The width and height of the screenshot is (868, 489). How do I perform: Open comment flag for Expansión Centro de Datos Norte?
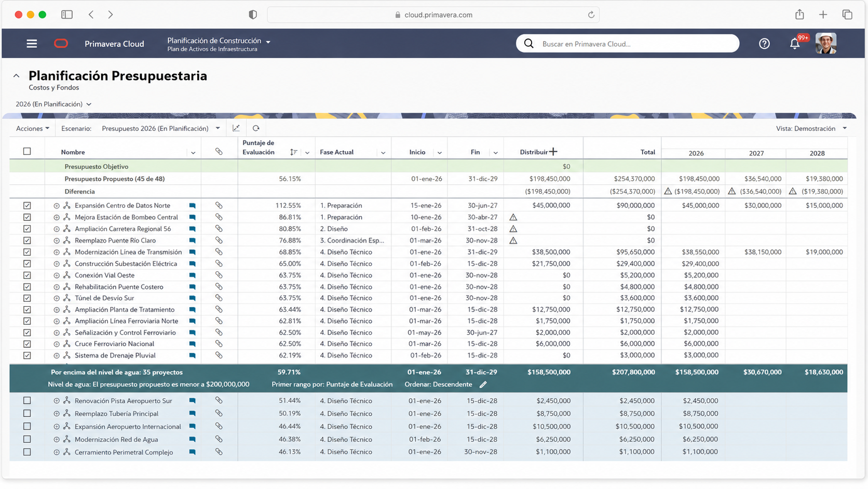click(192, 206)
